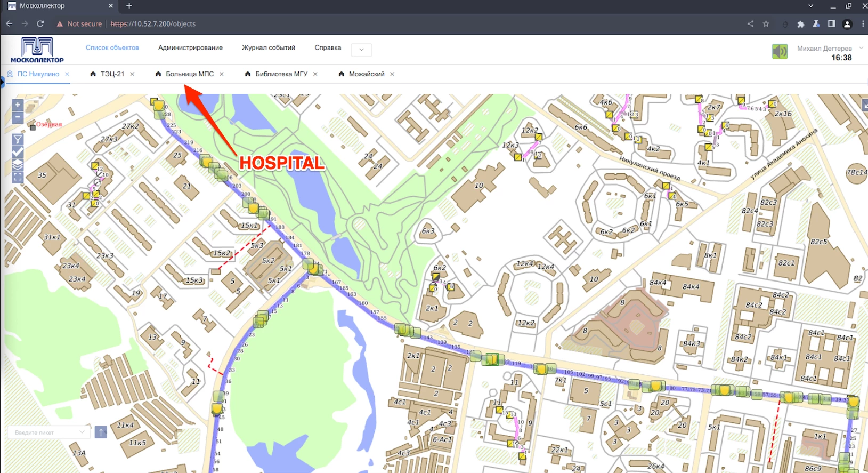The image size is (868, 473).
Task: Close the ТЭЦ-21 tab
Action: point(132,74)
